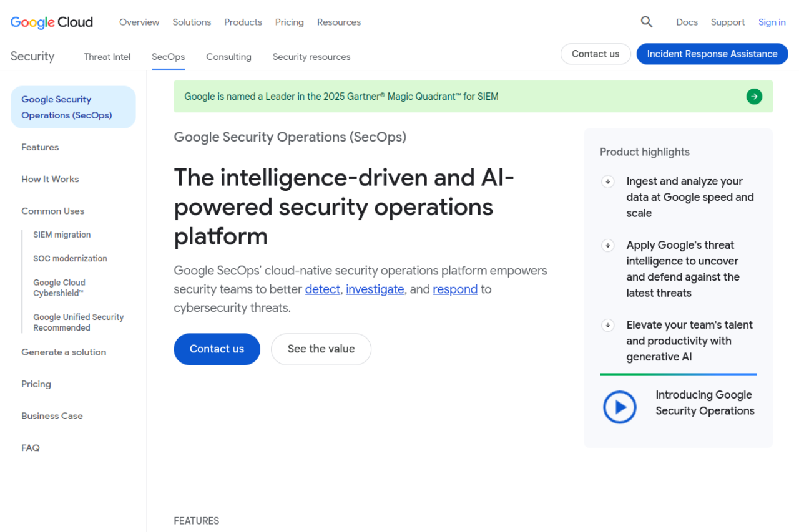799x532 pixels.
Task: Jump to FAQ in the sidebar
Action: [x=31, y=447]
